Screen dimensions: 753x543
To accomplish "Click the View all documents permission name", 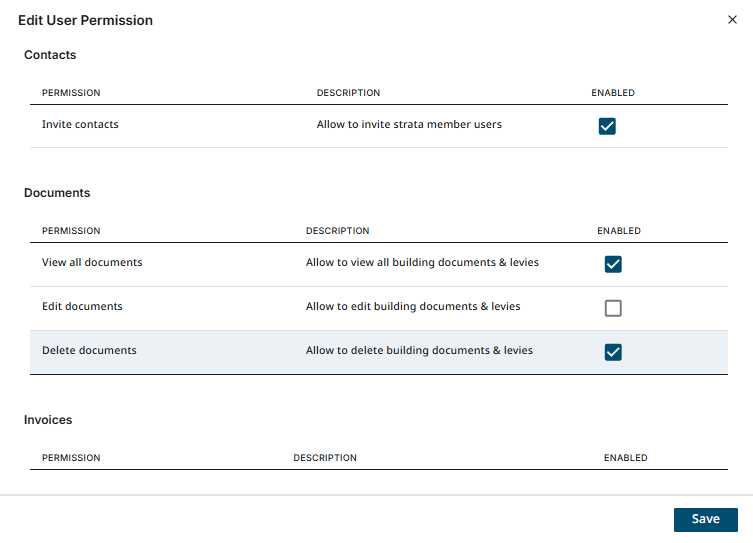I will [92, 263].
